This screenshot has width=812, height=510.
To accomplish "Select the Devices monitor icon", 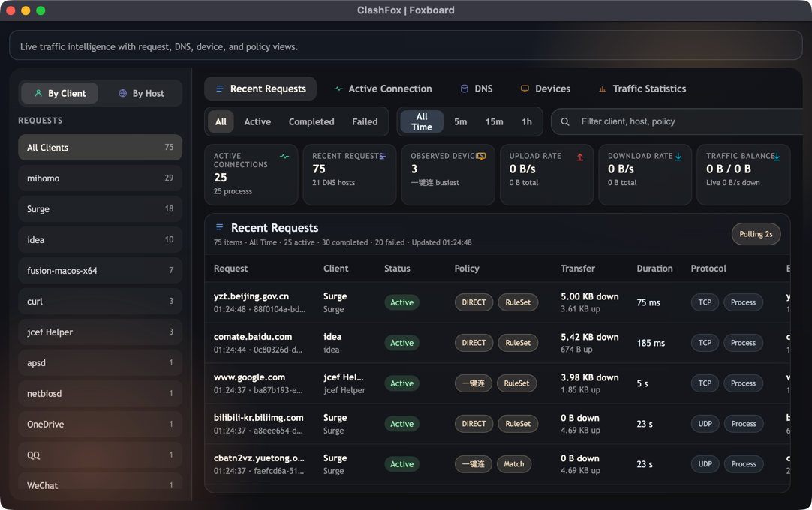I will [525, 88].
